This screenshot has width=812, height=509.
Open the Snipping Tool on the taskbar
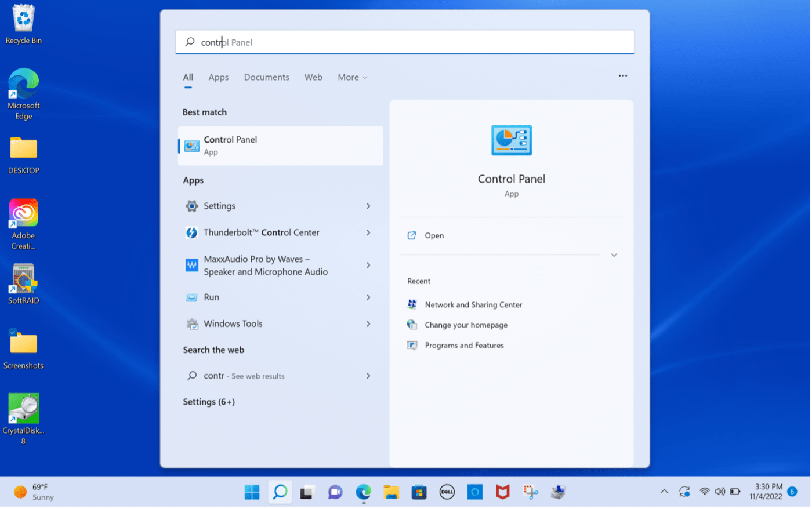531,493
